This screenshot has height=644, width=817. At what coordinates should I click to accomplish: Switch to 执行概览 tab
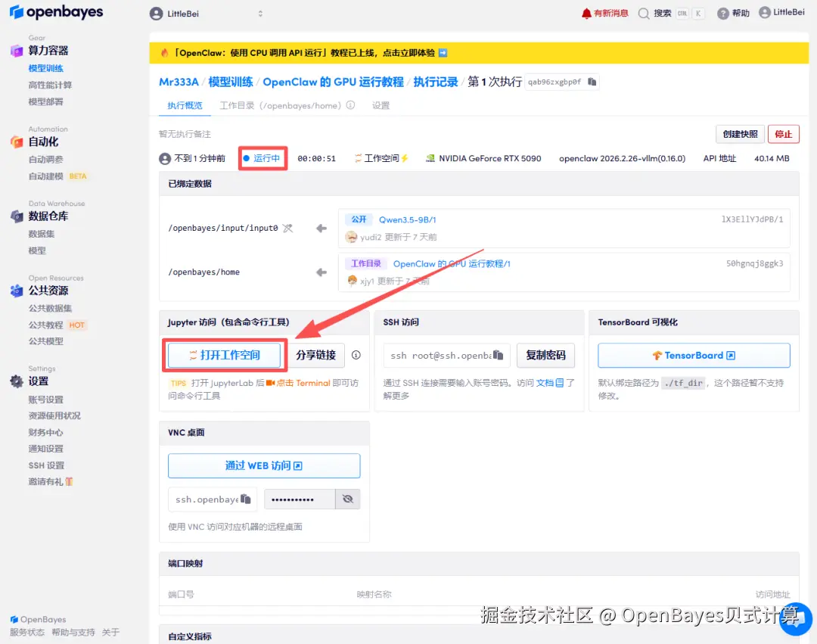185,105
